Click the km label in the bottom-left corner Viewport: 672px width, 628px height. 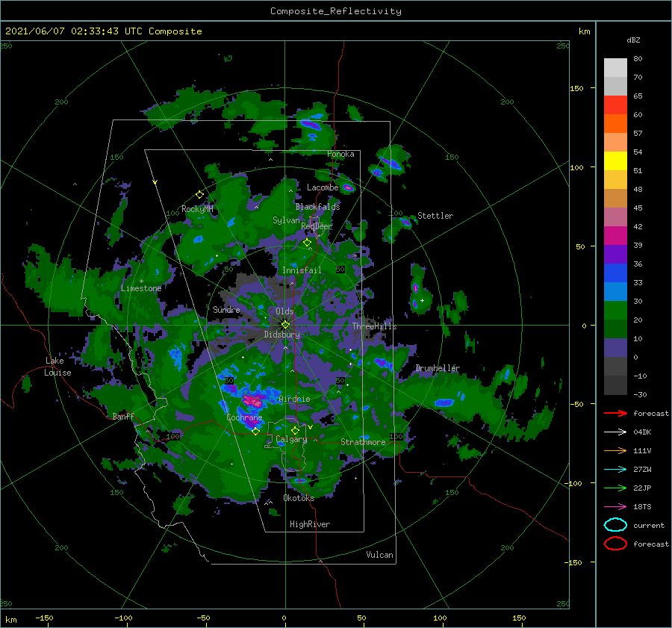(x=11, y=620)
